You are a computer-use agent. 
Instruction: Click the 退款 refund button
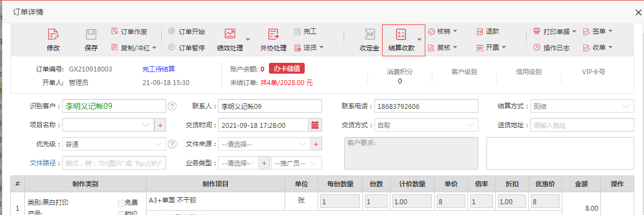click(x=488, y=31)
